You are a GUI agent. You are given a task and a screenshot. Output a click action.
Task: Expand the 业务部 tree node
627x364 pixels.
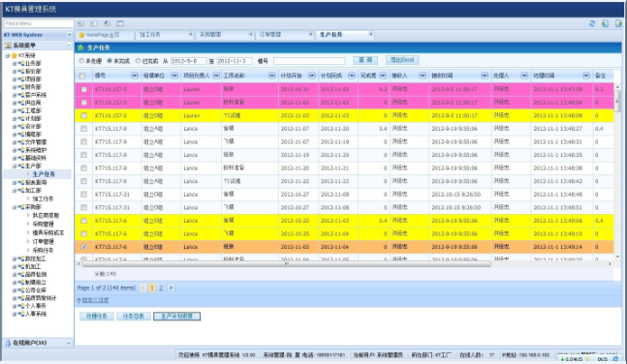15,63
